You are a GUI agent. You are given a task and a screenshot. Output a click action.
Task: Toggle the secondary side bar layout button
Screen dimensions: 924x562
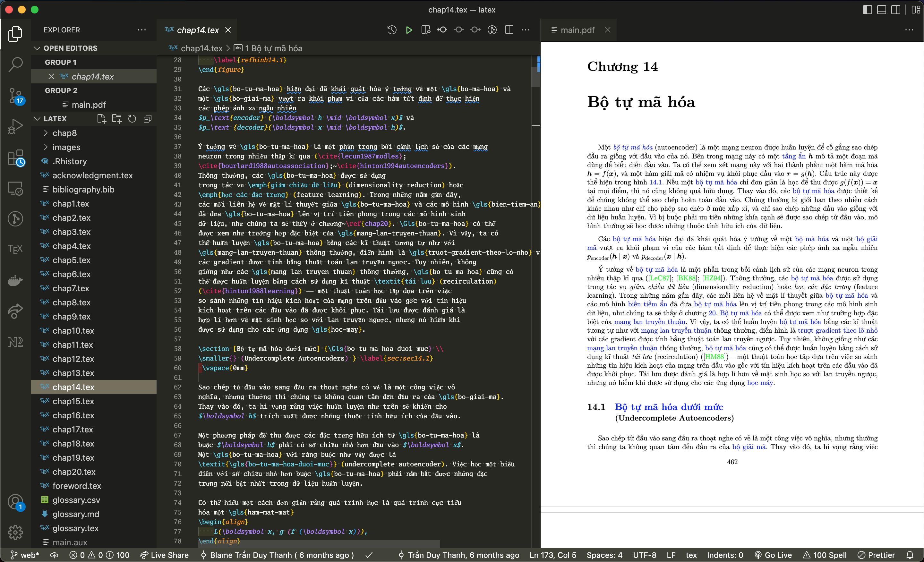895,10
